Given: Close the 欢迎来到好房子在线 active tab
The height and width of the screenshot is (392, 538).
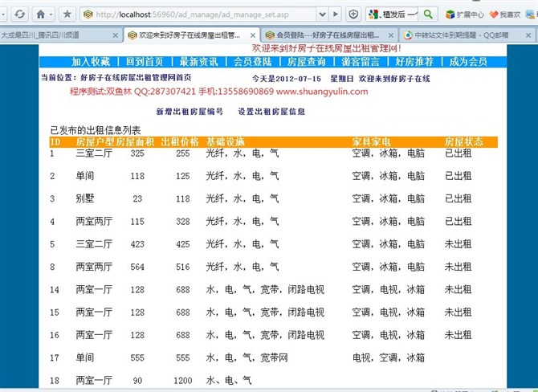Looking at the screenshot, I should point(254,35).
